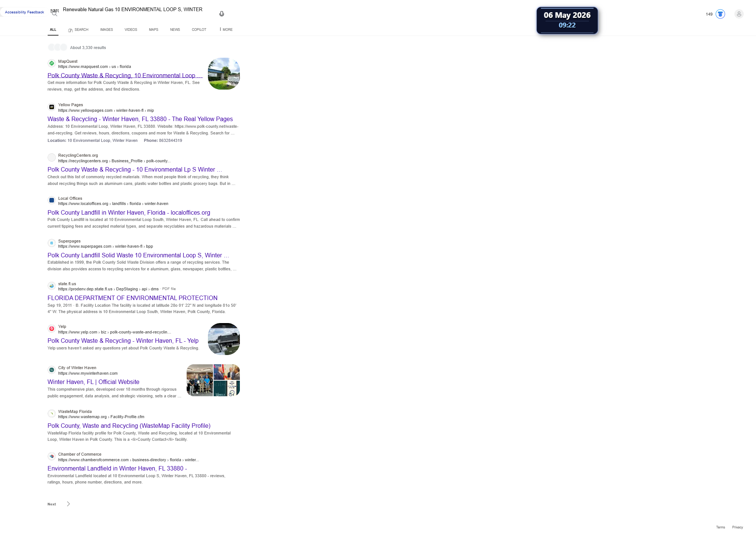The image size is (756, 534).
Task: Click the superpages.com URL breadcrumb
Action: point(105,246)
